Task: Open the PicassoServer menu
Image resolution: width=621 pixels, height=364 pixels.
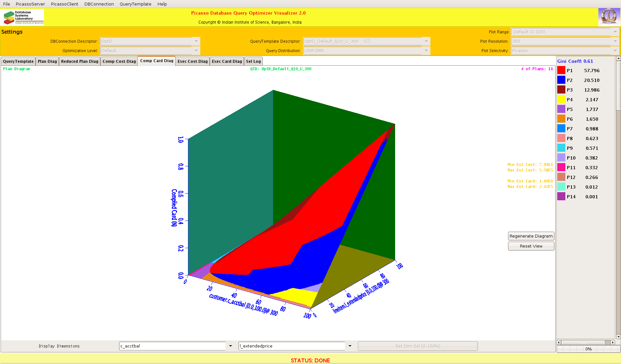Action: (x=30, y=4)
